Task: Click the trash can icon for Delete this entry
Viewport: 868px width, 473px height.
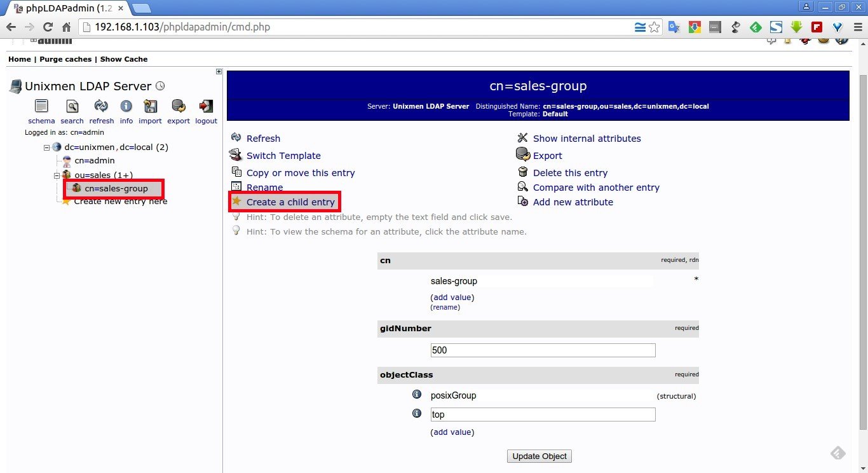Action: click(523, 172)
